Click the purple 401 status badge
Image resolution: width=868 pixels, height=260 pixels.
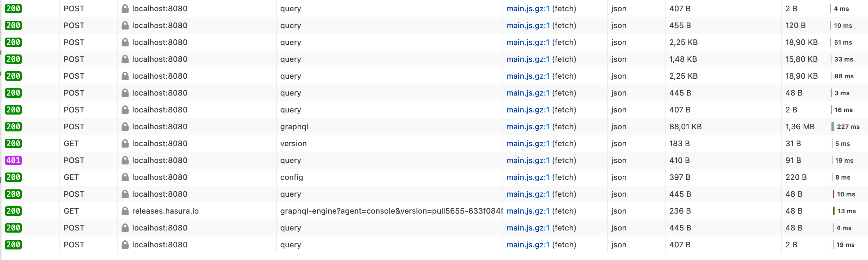tap(13, 160)
